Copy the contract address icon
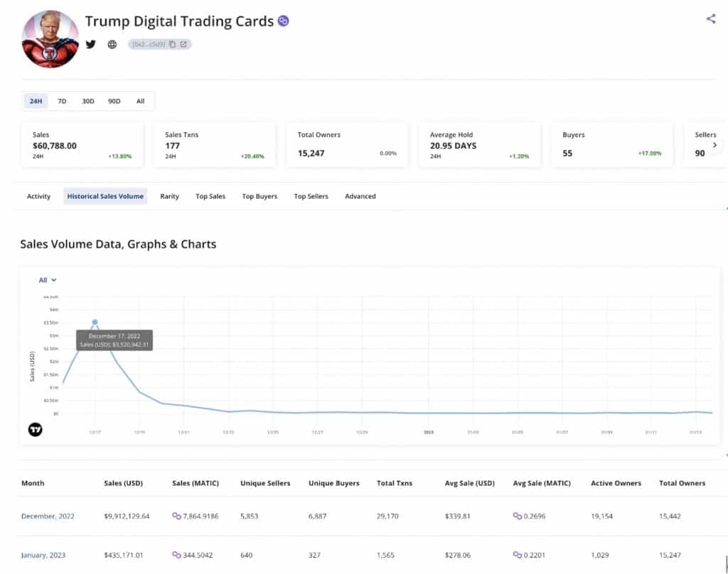Viewport: 728px width, 574px height. click(x=172, y=44)
